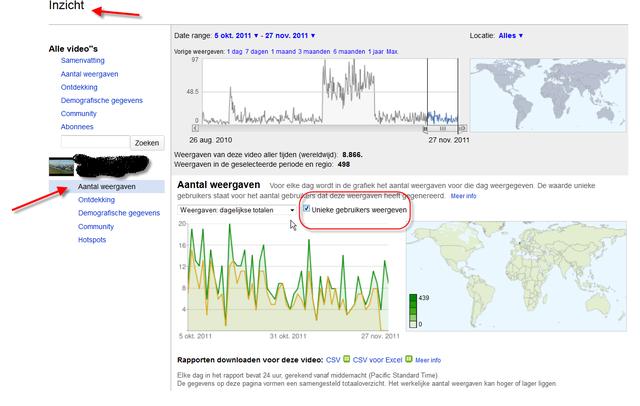
Task: Open Aantal weergaven under Alle video's
Action: (89, 74)
